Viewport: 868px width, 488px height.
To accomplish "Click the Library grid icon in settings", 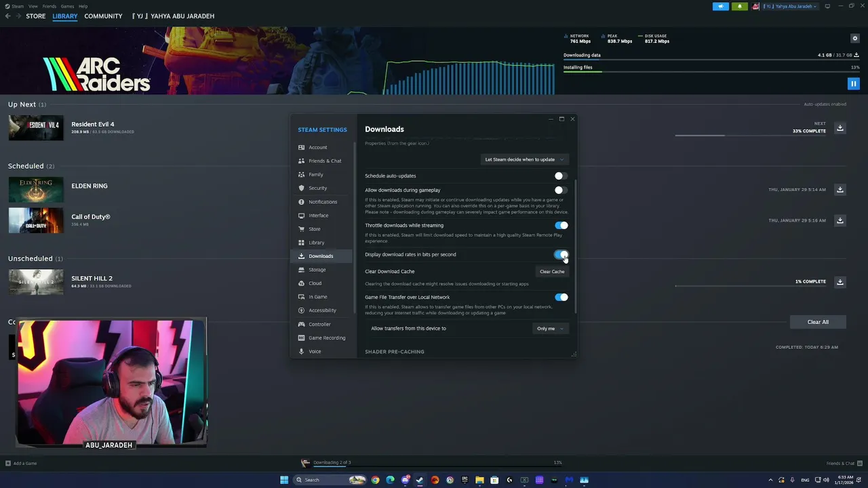I will pos(301,243).
